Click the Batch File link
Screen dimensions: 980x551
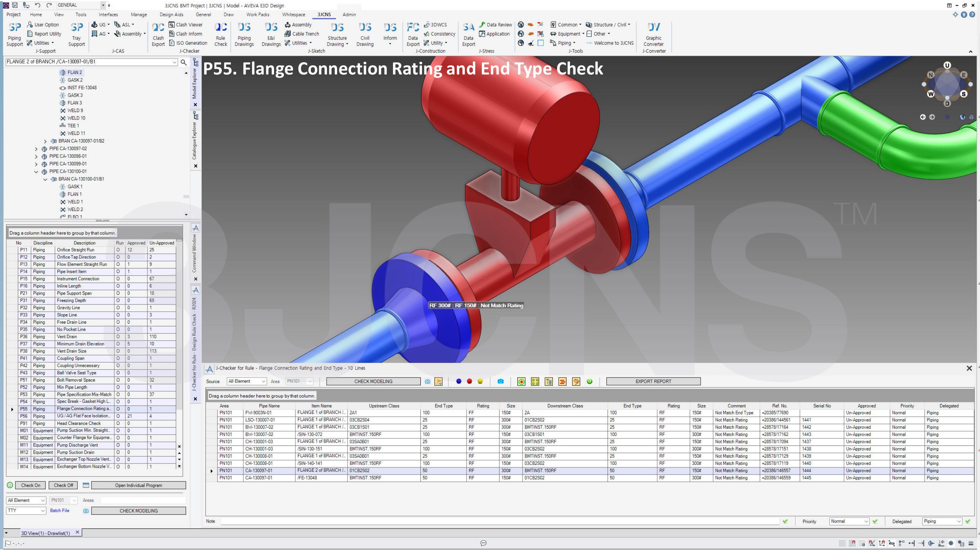(60, 511)
